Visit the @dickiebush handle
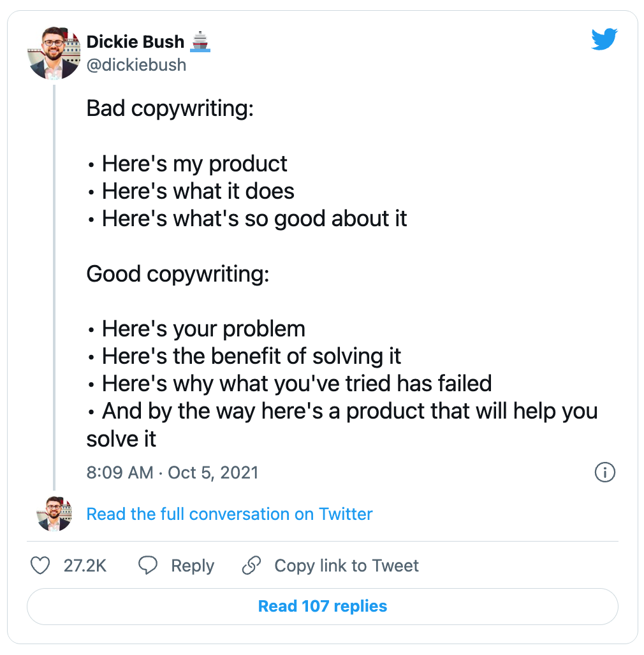 (x=136, y=64)
